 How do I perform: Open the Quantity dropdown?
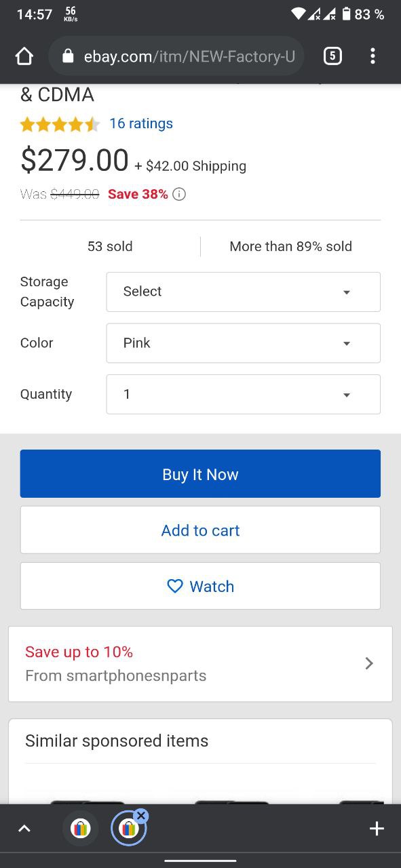[243, 394]
